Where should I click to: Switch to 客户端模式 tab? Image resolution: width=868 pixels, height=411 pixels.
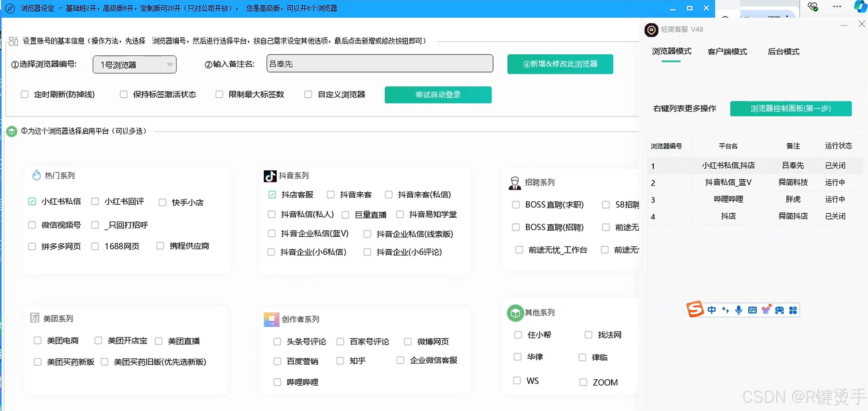click(727, 52)
